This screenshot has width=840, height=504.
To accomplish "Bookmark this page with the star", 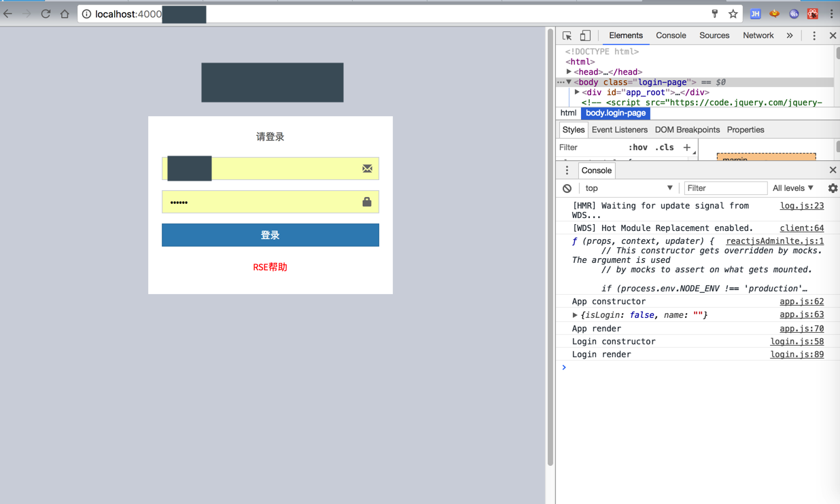I will tap(733, 14).
